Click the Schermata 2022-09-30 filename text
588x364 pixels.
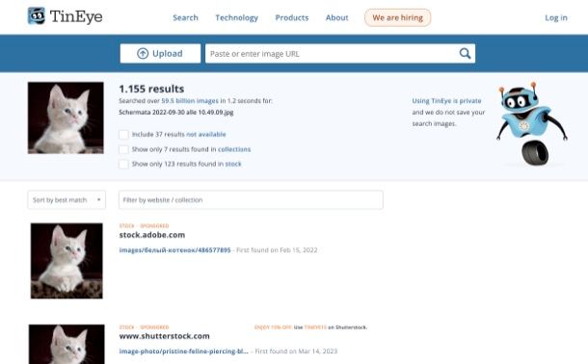[x=176, y=113]
